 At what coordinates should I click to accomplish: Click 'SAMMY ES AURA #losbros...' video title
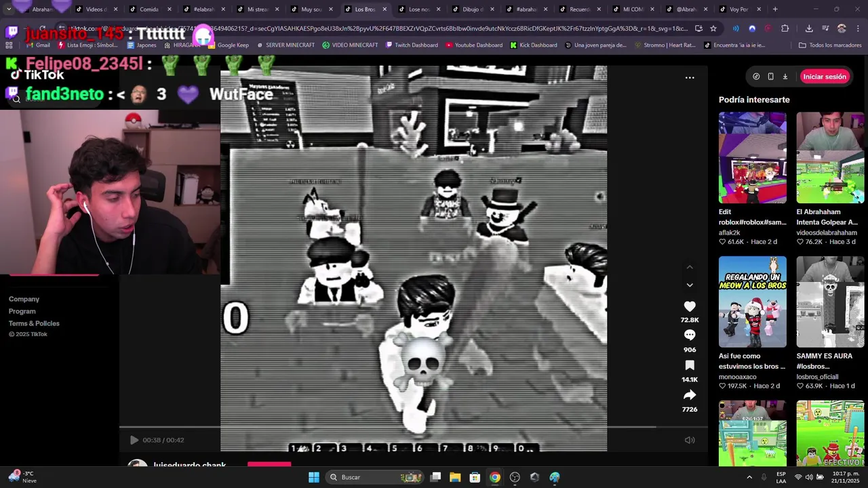point(825,361)
